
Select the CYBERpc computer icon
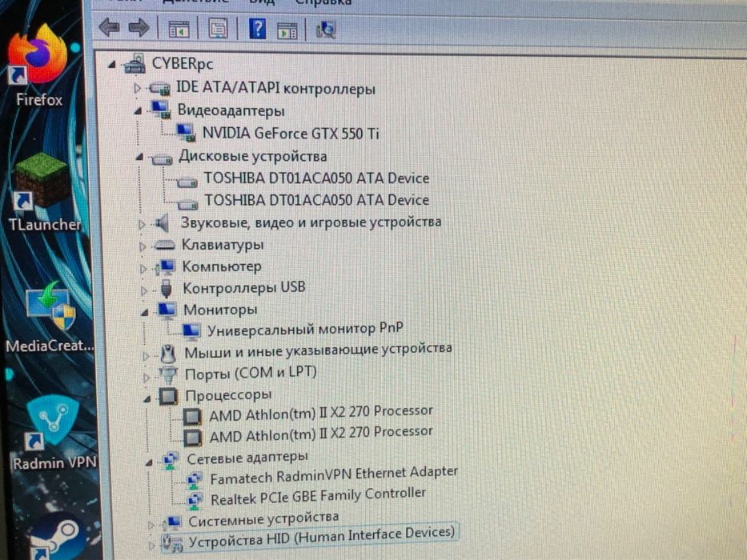click(x=135, y=63)
